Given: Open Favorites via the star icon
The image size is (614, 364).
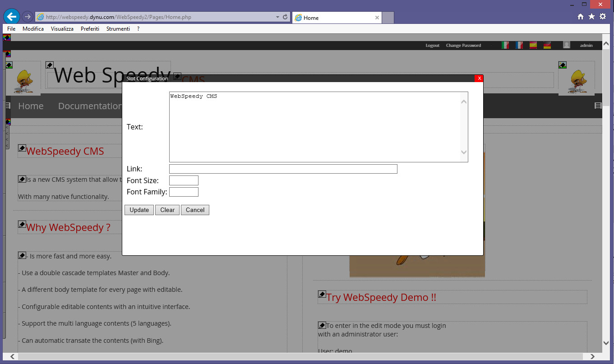Looking at the screenshot, I should pyautogui.click(x=591, y=17).
